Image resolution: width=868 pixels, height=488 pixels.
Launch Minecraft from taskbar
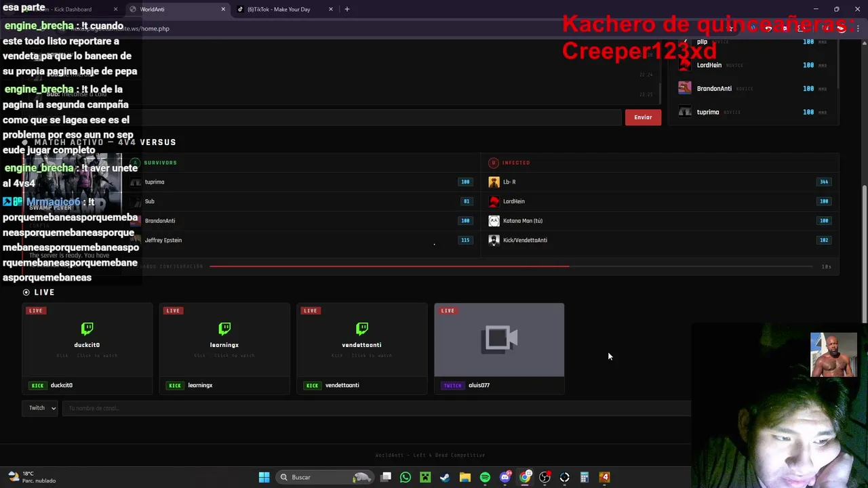pos(425,477)
